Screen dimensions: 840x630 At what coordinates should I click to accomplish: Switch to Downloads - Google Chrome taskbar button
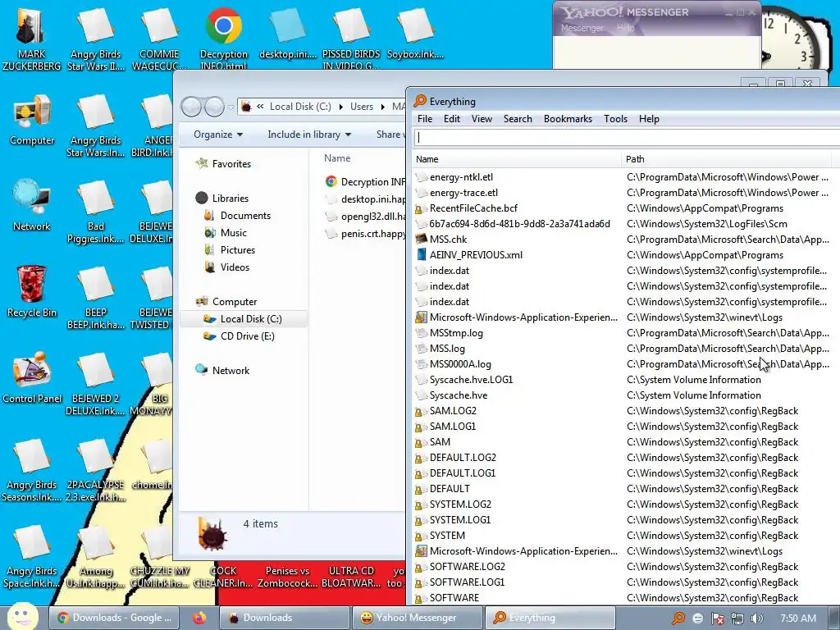click(113, 618)
